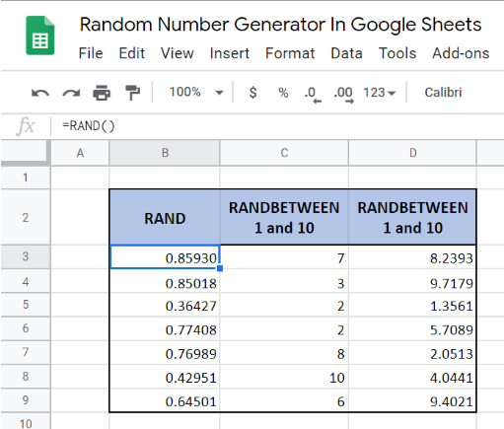Click the Redo arrow icon

71,94
